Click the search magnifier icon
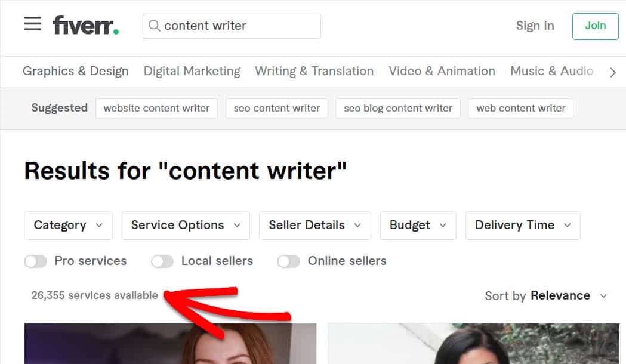Screen dimensions: 626x364 [154, 26]
